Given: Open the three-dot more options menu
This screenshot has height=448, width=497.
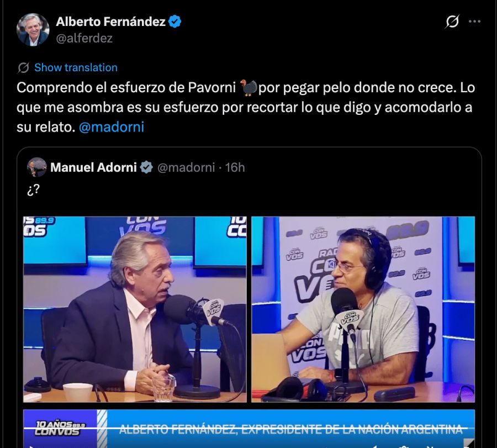Looking at the screenshot, I should pyautogui.click(x=474, y=21).
